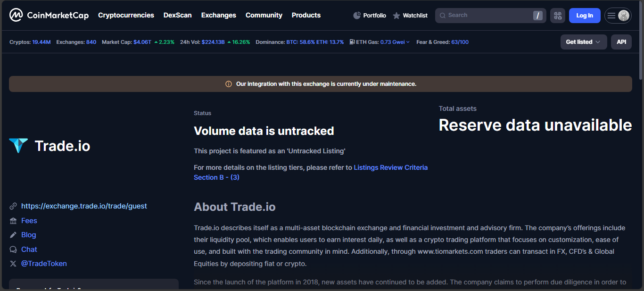Click the info icon in maintenance banner

[x=229, y=84]
